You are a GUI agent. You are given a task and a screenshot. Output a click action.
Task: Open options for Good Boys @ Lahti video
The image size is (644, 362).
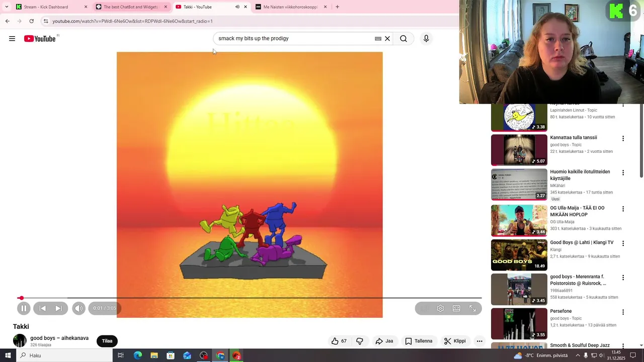point(623,243)
